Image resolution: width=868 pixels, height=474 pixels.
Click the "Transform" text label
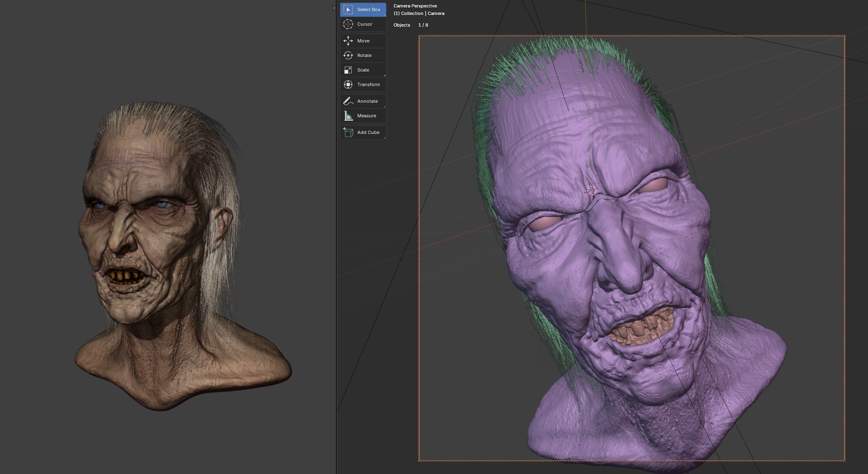click(368, 84)
